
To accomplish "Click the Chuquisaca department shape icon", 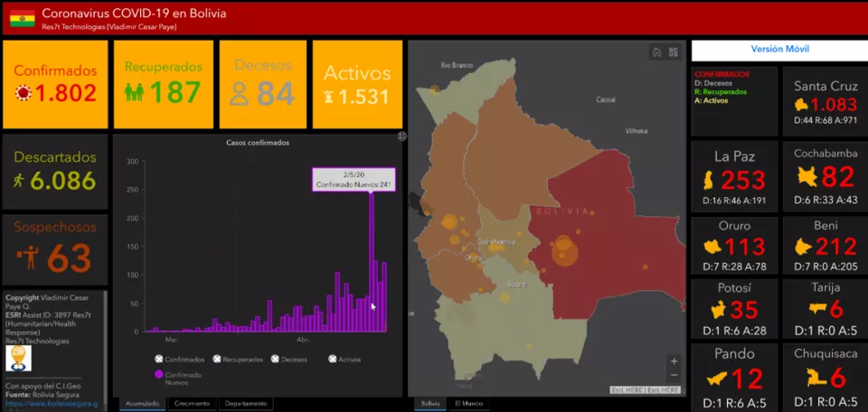I will pyautogui.click(x=816, y=379).
